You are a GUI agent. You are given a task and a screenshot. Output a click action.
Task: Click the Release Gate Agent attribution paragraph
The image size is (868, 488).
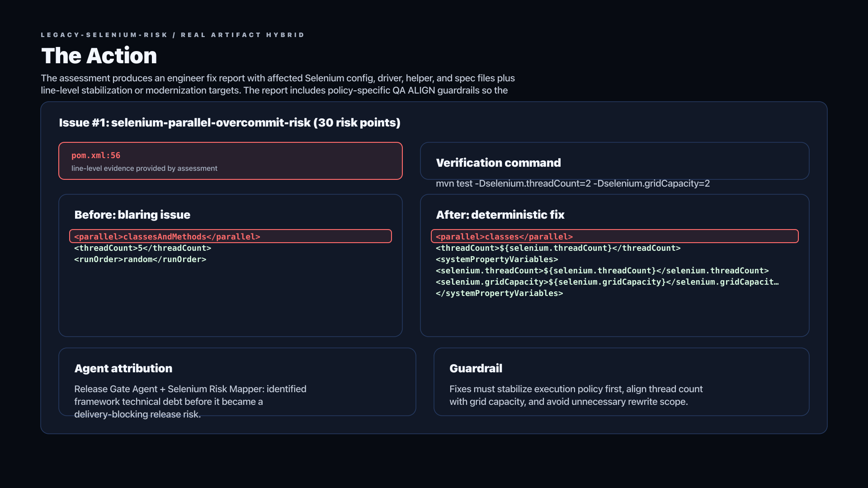190,402
